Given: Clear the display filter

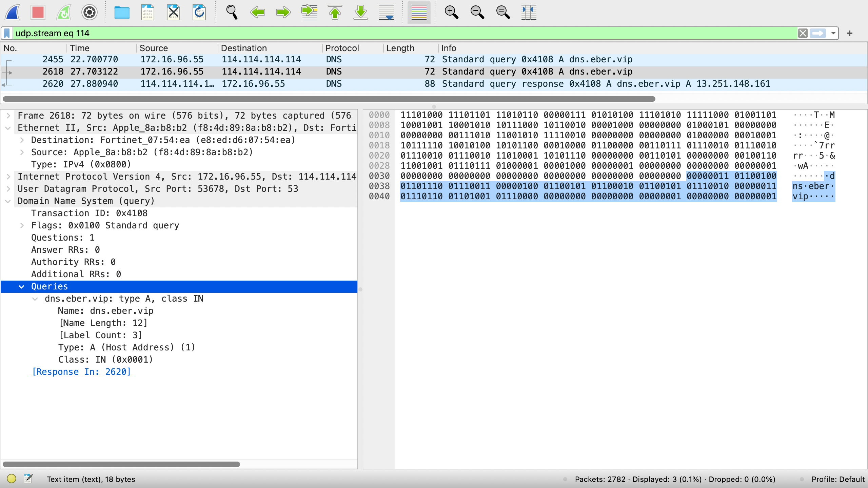Looking at the screenshot, I should pos(803,33).
